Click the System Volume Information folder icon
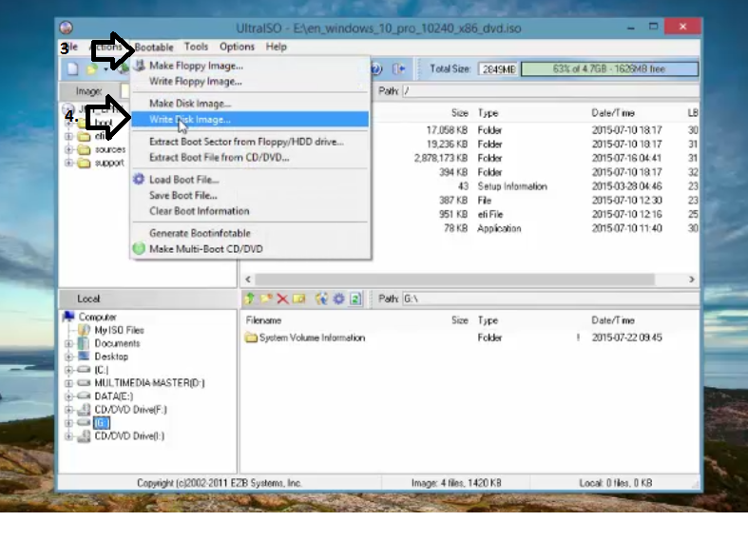Screen dimensions: 748x560 click(251, 338)
